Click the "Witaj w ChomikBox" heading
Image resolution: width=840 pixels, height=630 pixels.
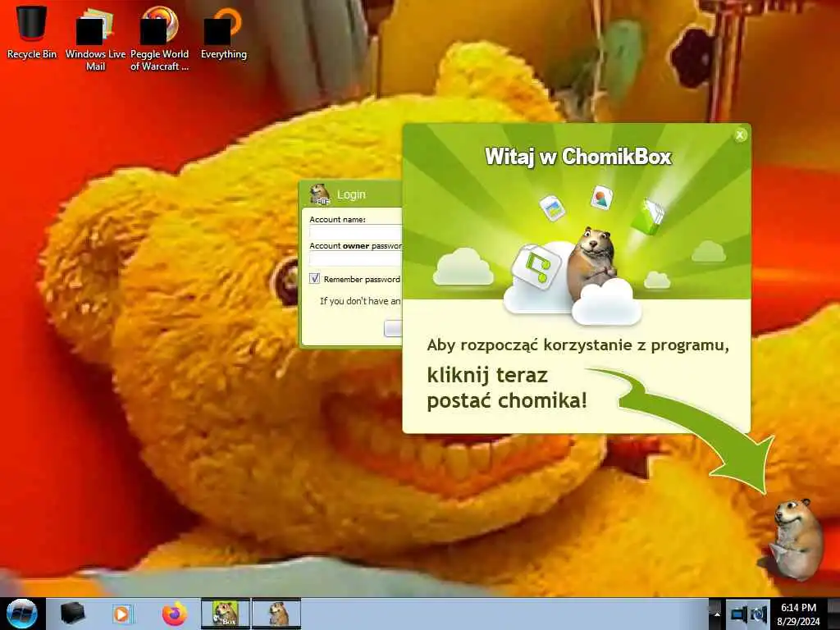click(x=578, y=157)
